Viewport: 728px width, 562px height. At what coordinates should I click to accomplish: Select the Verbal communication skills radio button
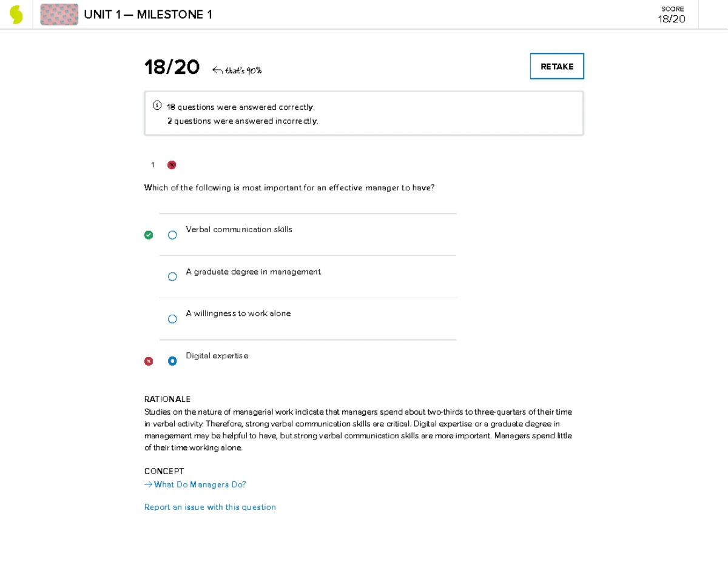pyautogui.click(x=172, y=235)
